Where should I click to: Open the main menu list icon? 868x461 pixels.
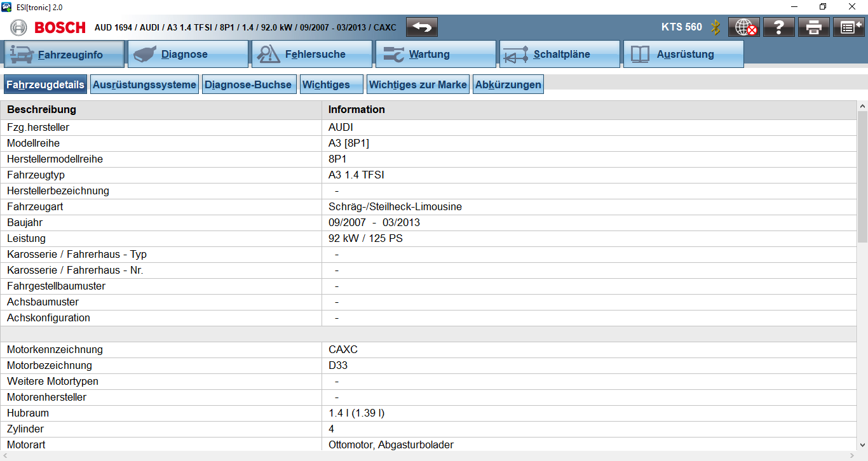(x=848, y=27)
